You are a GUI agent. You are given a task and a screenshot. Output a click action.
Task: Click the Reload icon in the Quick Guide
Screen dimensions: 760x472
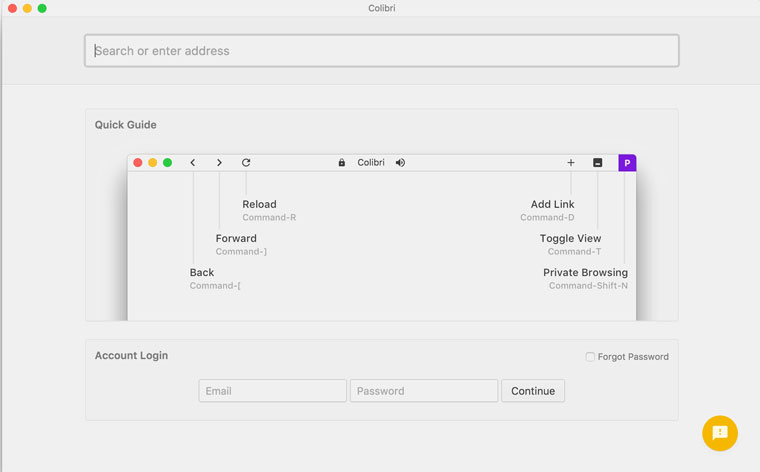pos(246,162)
